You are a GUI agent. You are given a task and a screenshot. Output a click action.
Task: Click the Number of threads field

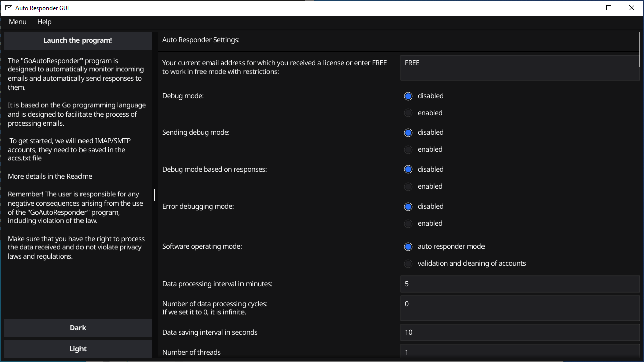coord(520,351)
